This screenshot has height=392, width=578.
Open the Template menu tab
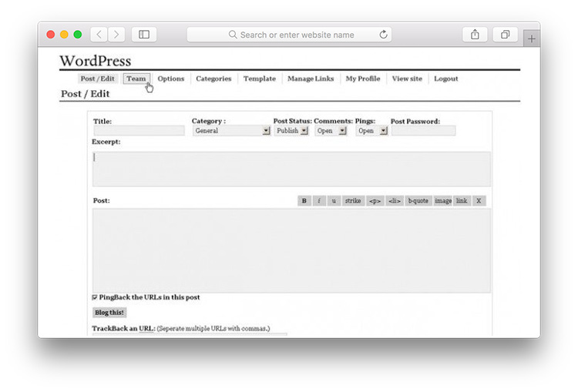coord(260,79)
